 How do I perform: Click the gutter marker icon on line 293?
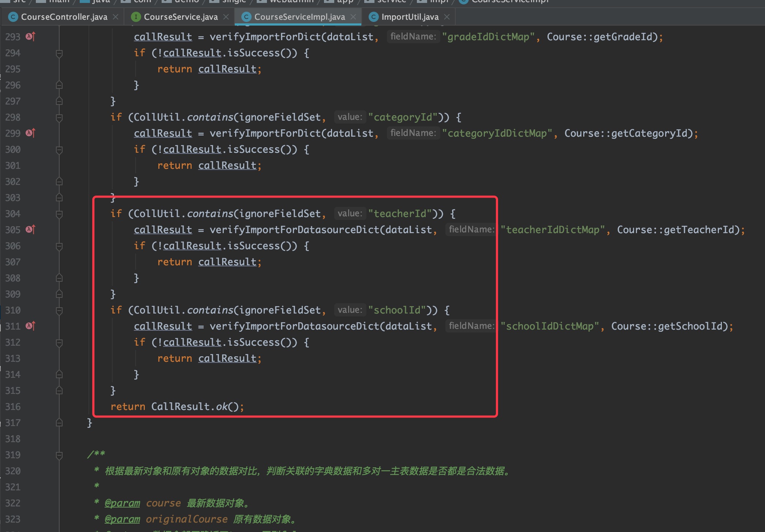point(30,37)
